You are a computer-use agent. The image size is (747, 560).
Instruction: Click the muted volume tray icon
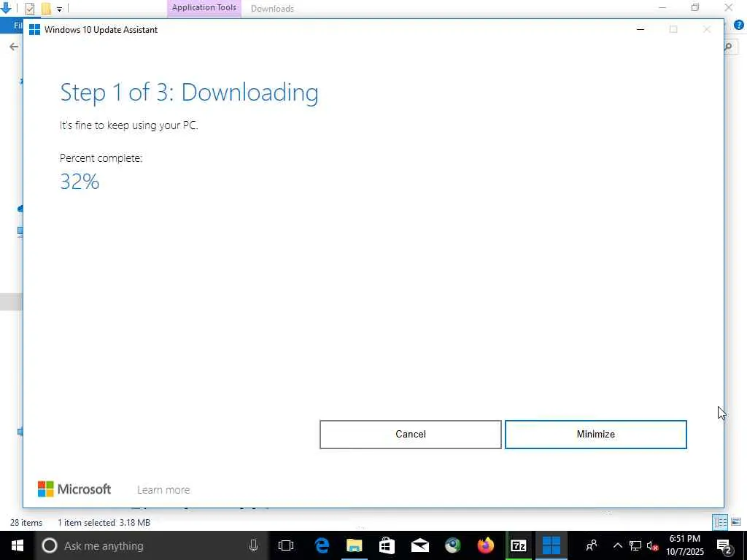coord(652,545)
